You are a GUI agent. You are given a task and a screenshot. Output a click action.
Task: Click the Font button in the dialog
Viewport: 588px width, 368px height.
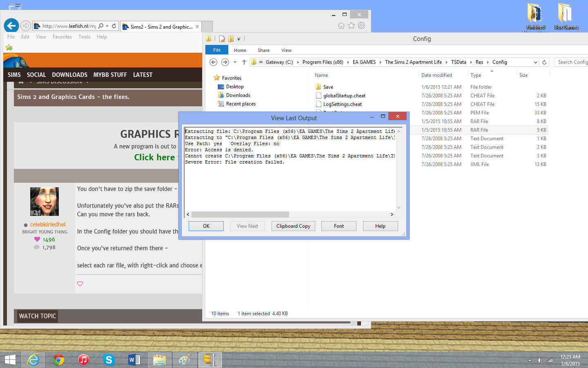click(339, 226)
